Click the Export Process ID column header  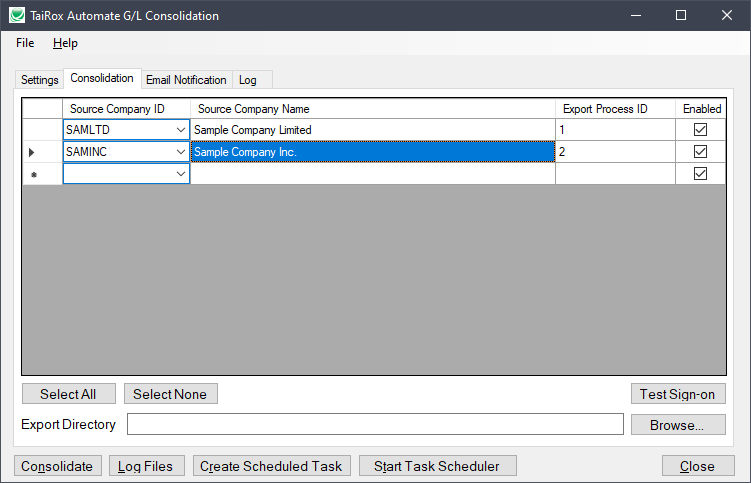pos(615,109)
